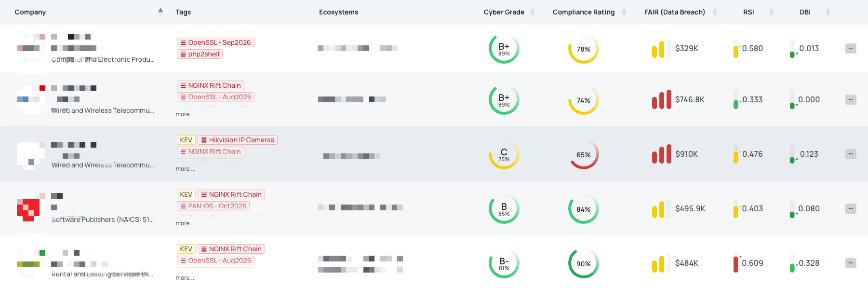This screenshot has height=288, width=868.
Task: Open the ellipsis menu for the $746.8K row
Action: click(851, 99)
